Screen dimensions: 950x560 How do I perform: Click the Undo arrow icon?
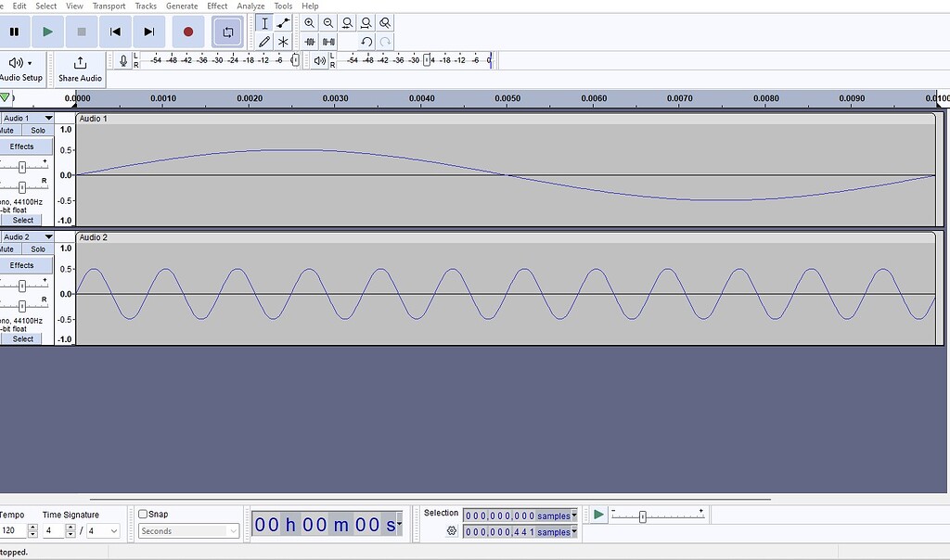(366, 42)
